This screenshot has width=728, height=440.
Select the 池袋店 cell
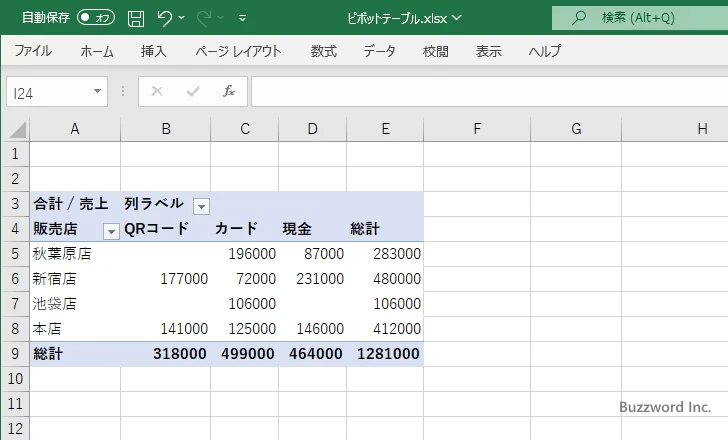75,304
